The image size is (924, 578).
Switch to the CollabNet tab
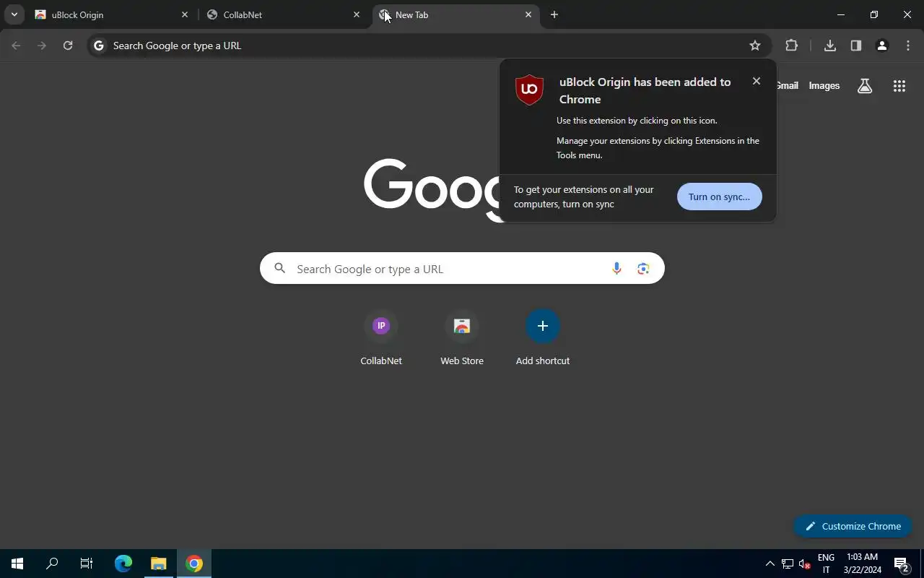point(284,14)
